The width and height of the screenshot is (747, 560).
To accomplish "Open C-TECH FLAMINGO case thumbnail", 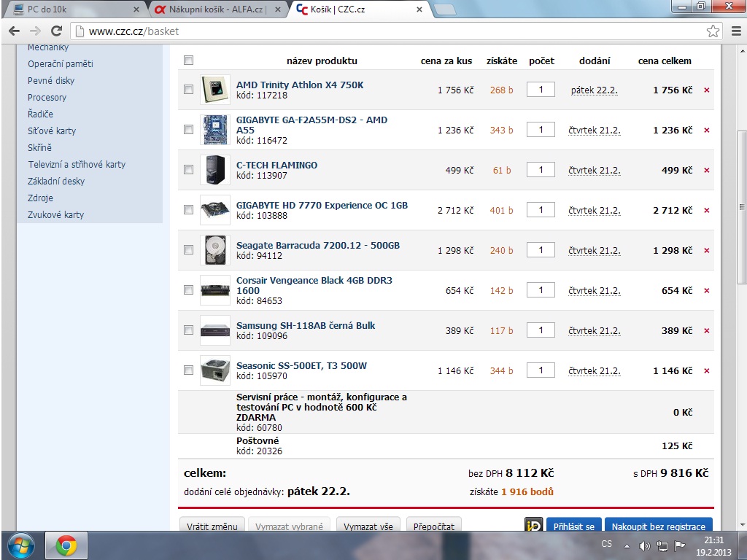I will (x=215, y=169).
